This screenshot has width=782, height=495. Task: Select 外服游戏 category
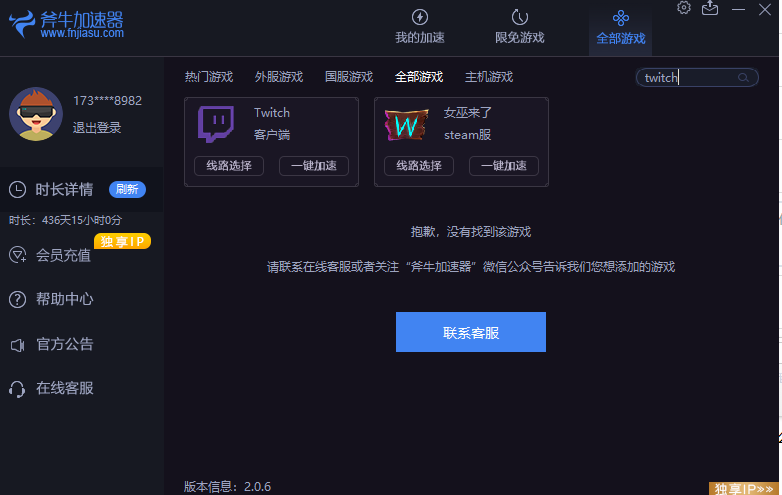point(279,77)
